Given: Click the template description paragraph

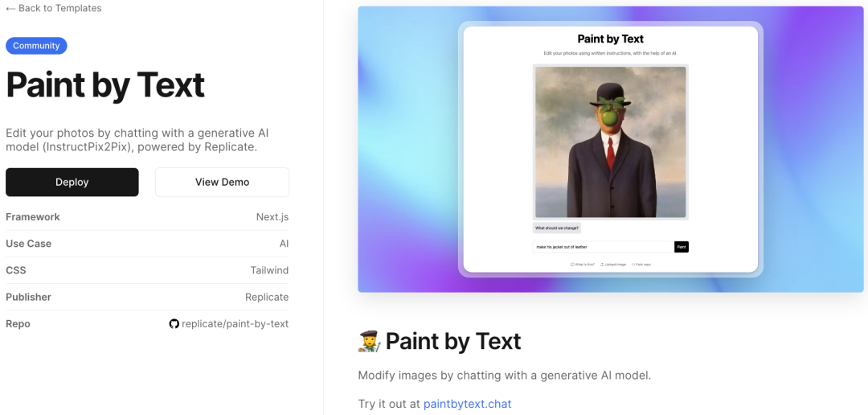Looking at the screenshot, I should (x=137, y=140).
